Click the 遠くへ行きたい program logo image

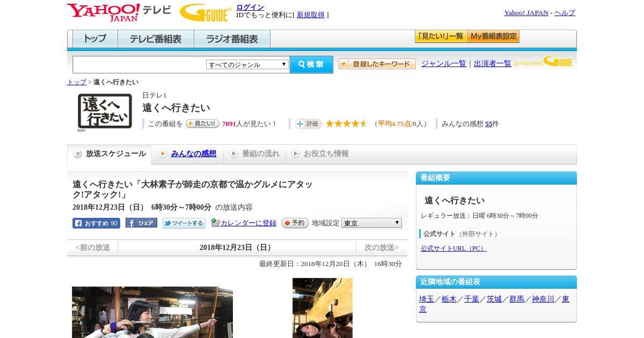(x=105, y=112)
